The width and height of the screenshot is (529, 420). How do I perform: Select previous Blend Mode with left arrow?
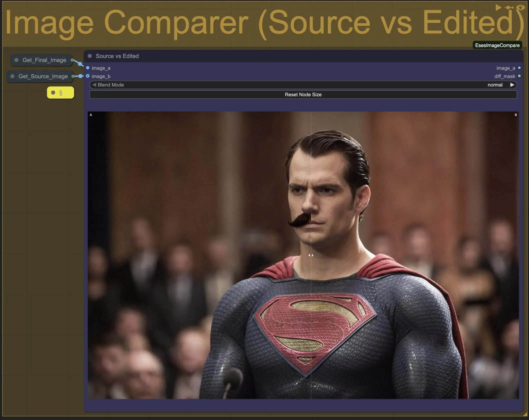tap(94, 85)
